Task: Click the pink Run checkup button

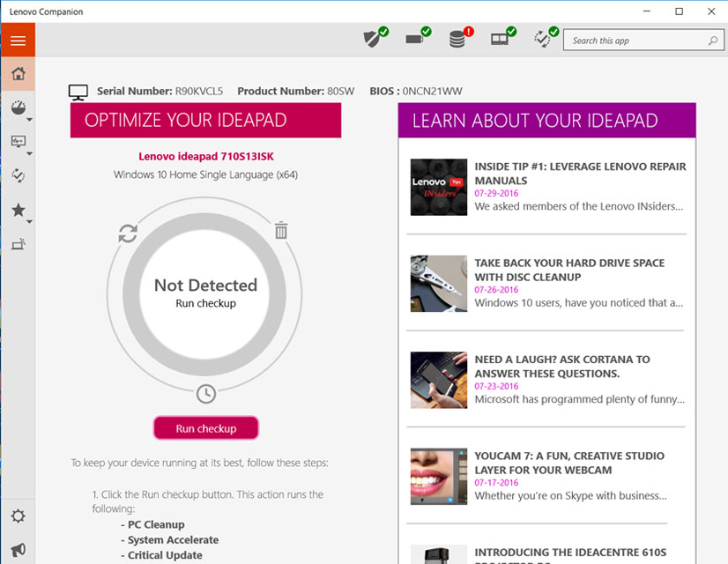Action: tap(205, 428)
